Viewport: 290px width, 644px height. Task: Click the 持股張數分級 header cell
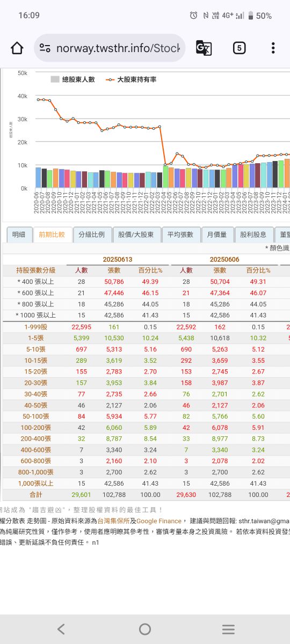pyautogui.click(x=35, y=270)
